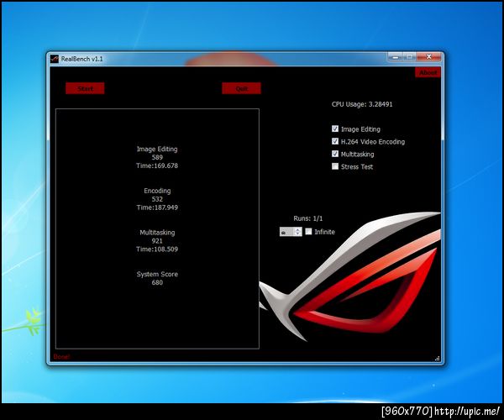Click the window resize grip icon
The width and height of the screenshot is (504, 420).
point(437,359)
